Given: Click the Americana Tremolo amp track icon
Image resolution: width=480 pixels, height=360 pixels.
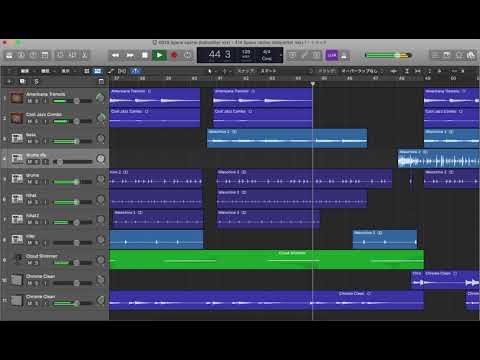Looking at the screenshot, I should 16,98.
